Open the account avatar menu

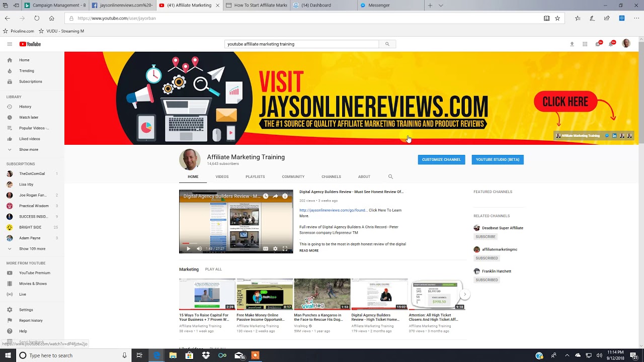(626, 44)
